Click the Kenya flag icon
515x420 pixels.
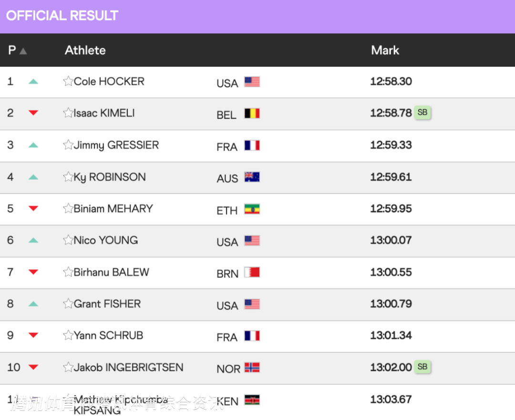tap(252, 400)
